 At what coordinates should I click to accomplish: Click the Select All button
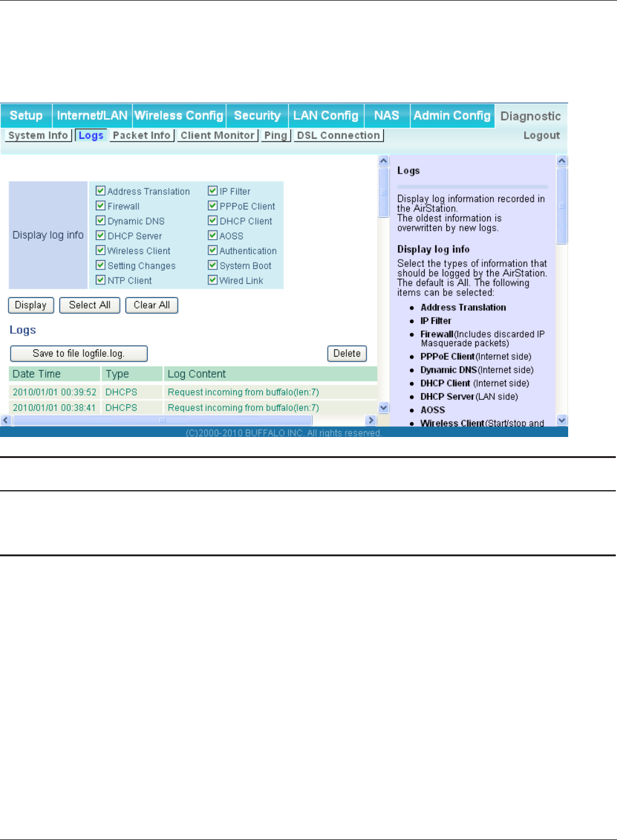[90, 305]
